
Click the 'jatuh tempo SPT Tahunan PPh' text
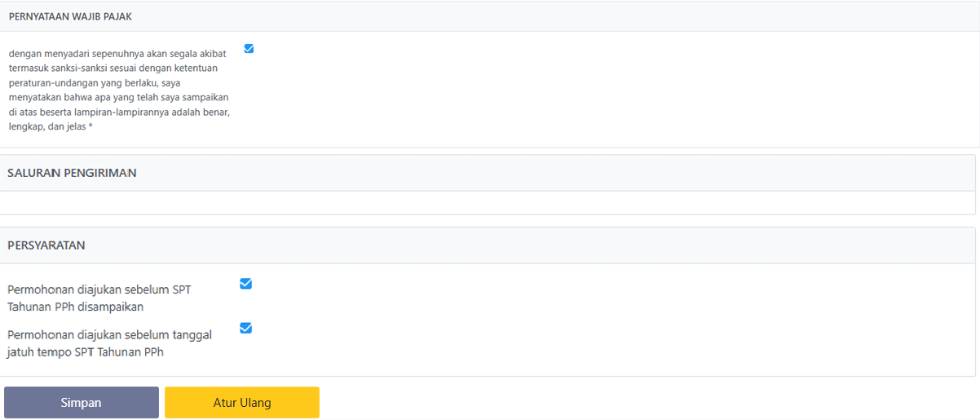pyautogui.click(x=86, y=352)
